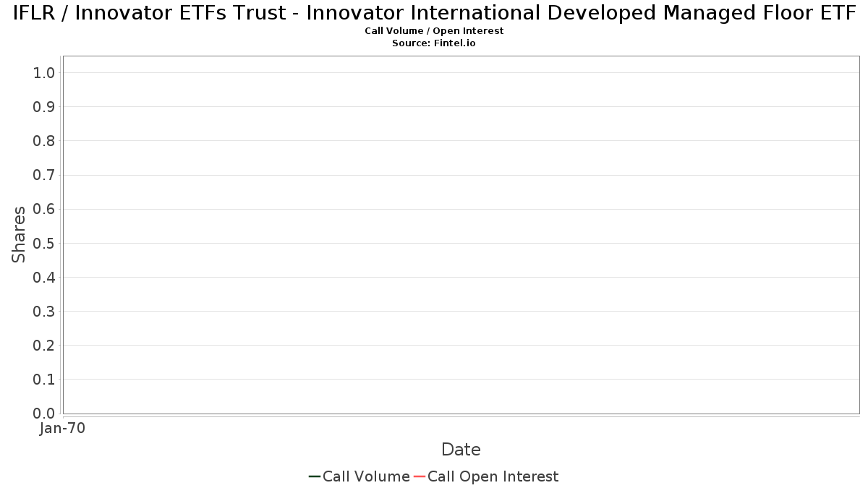Click the dark green Call Volume legend line

tap(315, 476)
